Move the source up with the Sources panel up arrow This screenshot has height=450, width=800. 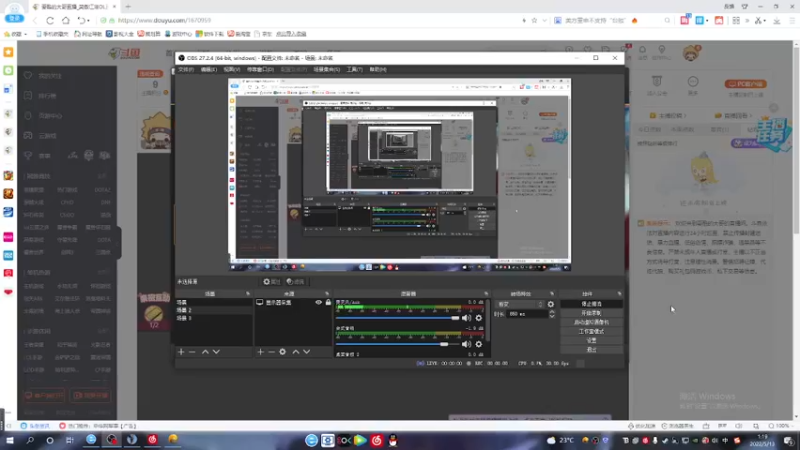coord(295,352)
